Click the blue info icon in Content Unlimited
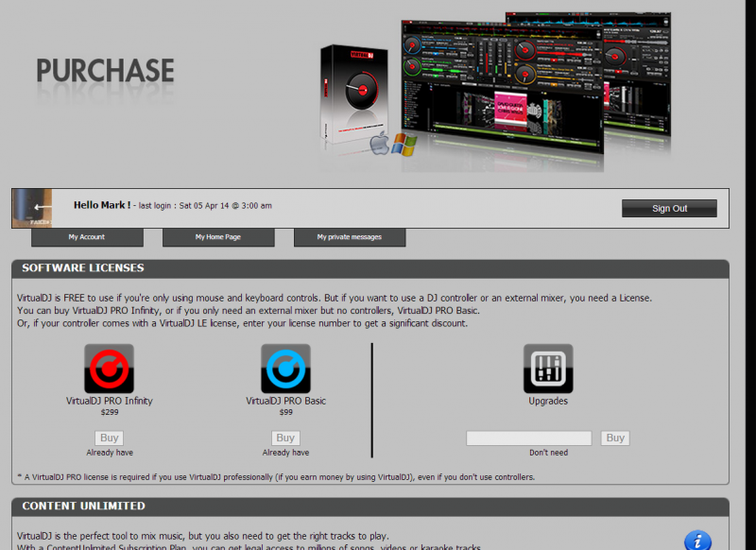 (697, 541)
